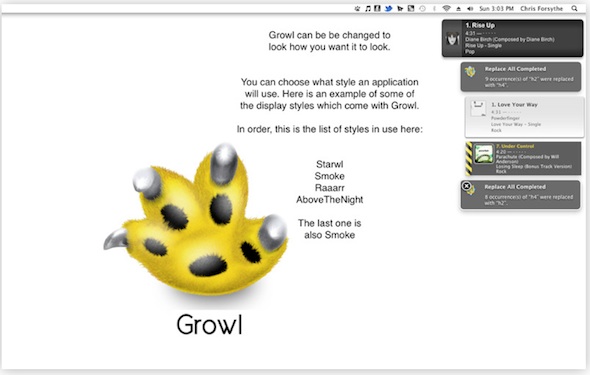590x375 pixels.
Task: Open the Spotlight search magnifier
Action: [574, 8]
